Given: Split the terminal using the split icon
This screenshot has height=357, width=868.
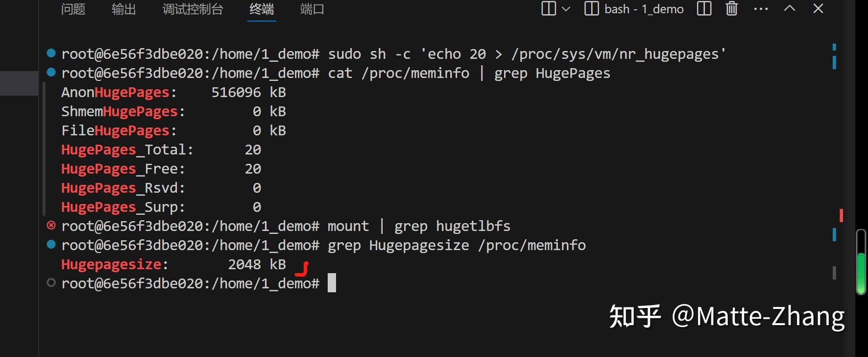Looking at the screenshot, I should click(x=704, y=9).
